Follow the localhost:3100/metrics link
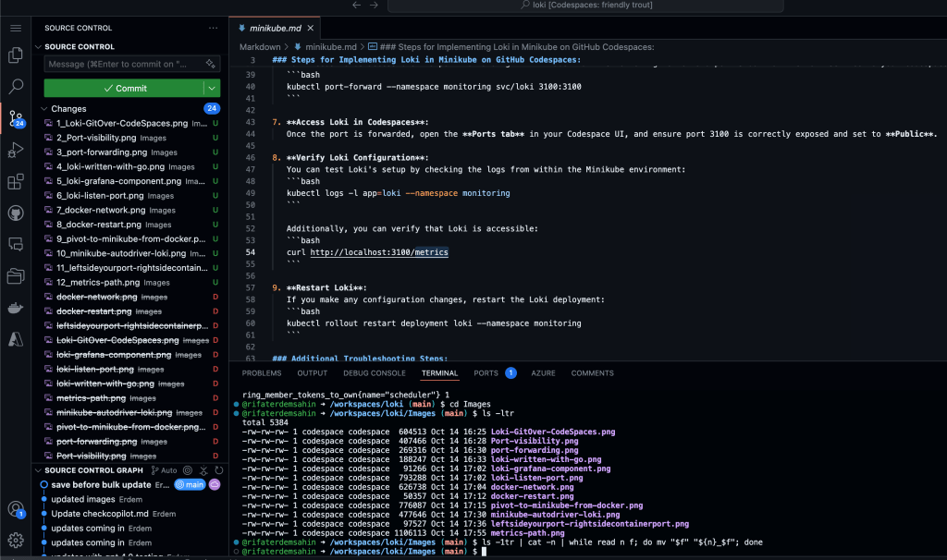The width and height of the screenshot is (947, 560). [x=379, y=252]
